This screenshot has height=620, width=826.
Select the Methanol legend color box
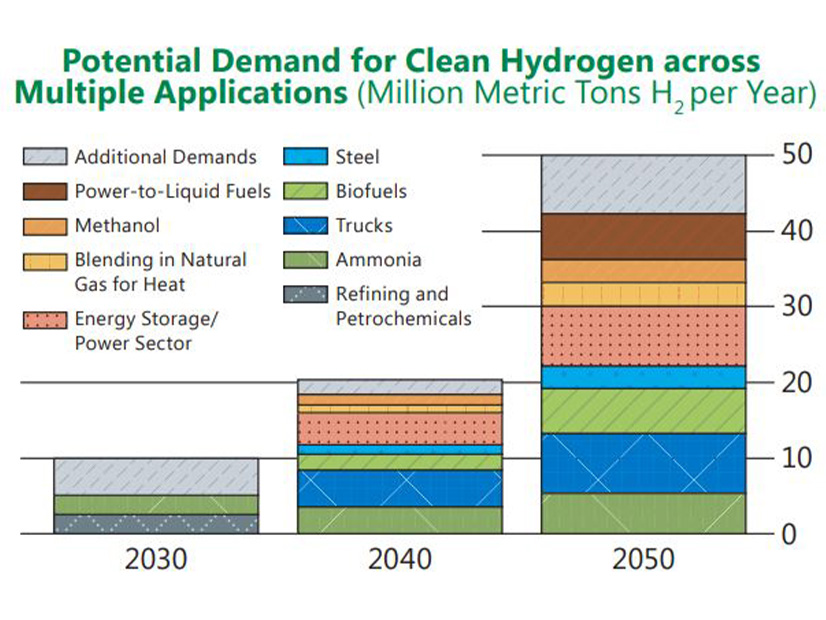click(x=44, y=226)
